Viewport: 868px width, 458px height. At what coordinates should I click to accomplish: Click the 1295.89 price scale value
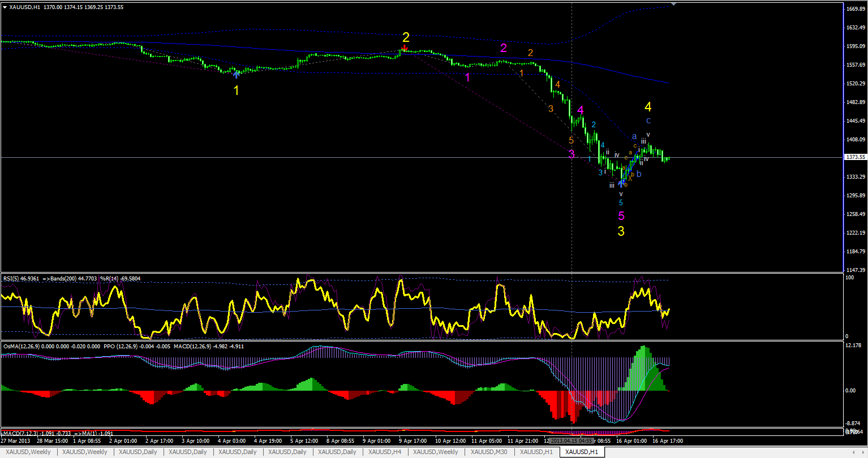pos(855,196)
